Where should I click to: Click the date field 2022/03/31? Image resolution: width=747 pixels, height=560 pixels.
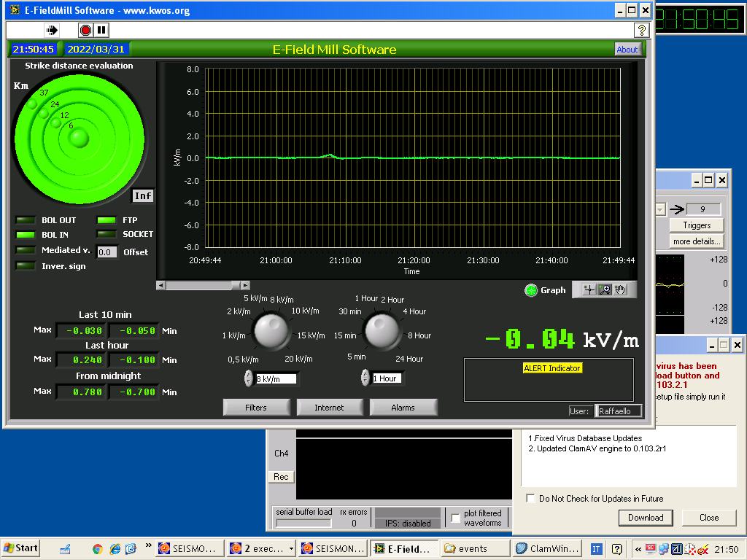96,49
